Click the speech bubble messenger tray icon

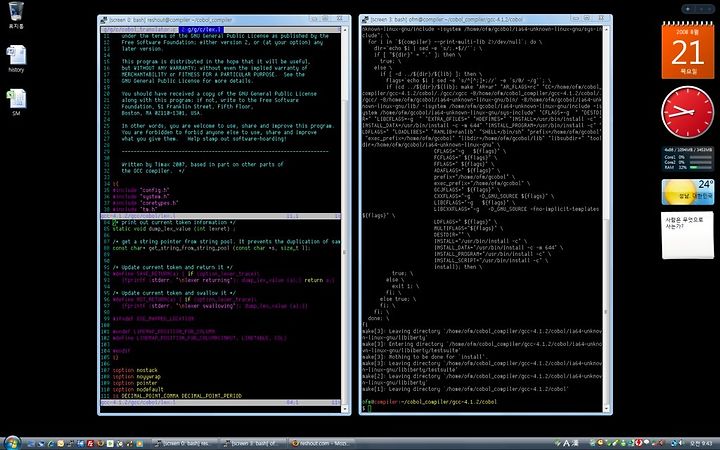(647, 442)
